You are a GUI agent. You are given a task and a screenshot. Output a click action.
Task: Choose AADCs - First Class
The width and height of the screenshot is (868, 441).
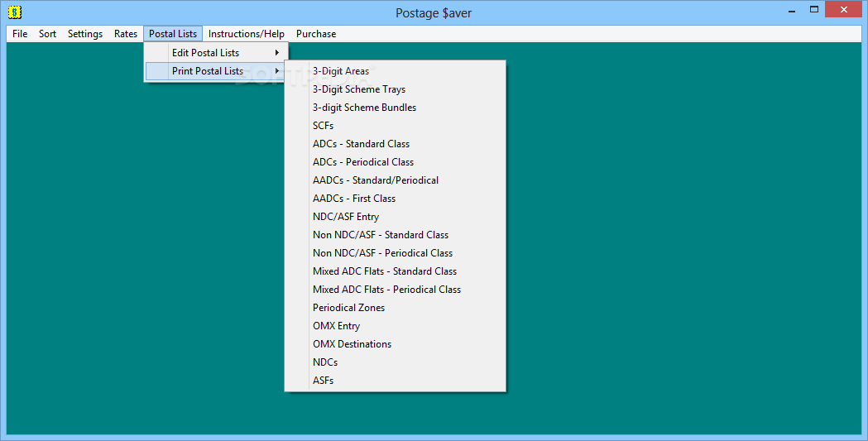(396, 198)
